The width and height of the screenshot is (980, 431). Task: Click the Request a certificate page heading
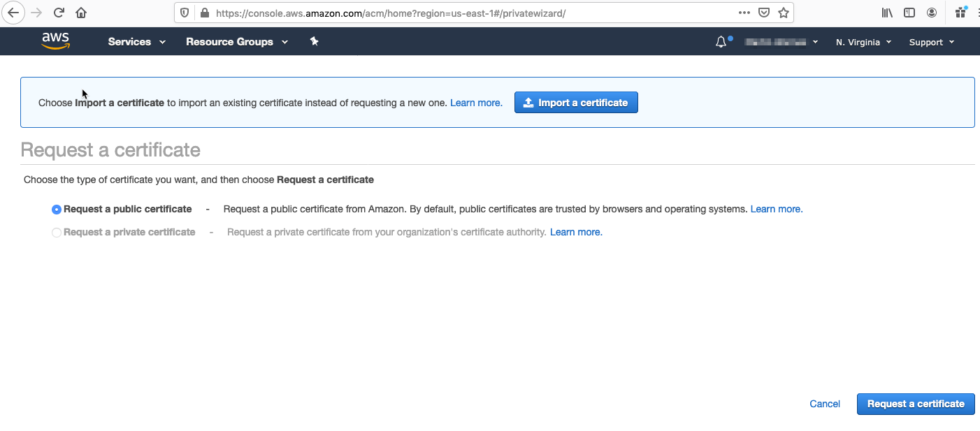(x=110, y=150)
